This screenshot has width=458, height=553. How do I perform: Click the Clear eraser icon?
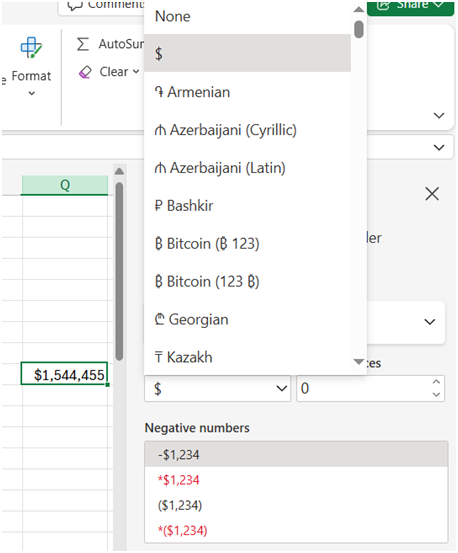tap(85, 72)
